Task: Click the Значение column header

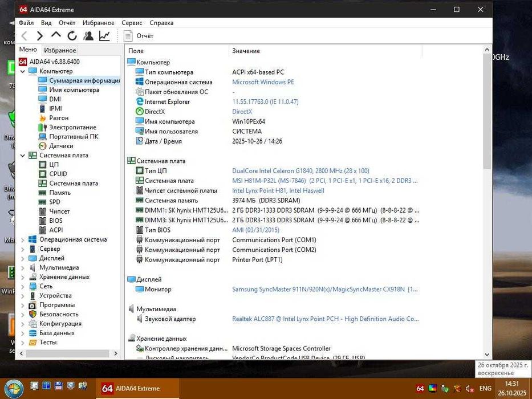Action: 326,51
